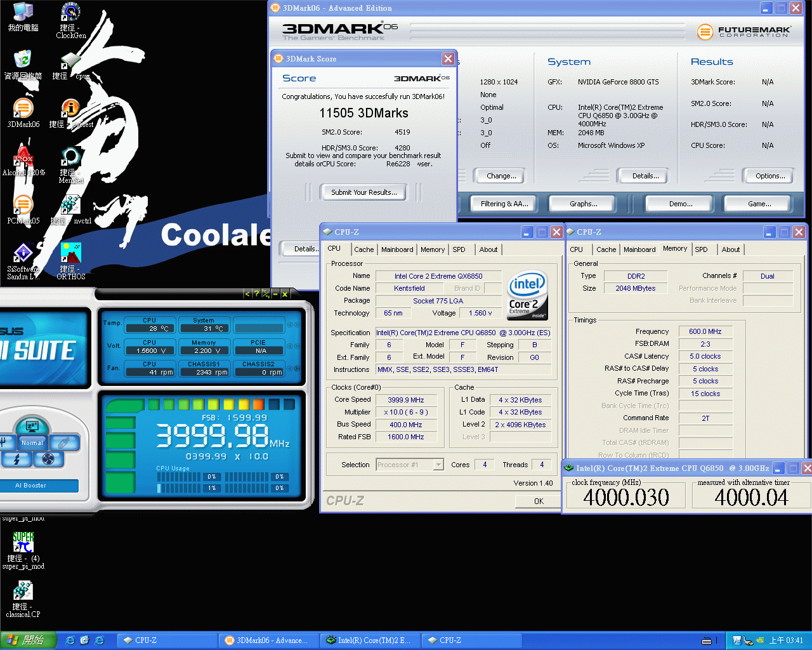The width and height of the screenshot is (812, 650).
Task: Open SPD tab in CPU-Z Memory window
Action: tap(701, 249)
